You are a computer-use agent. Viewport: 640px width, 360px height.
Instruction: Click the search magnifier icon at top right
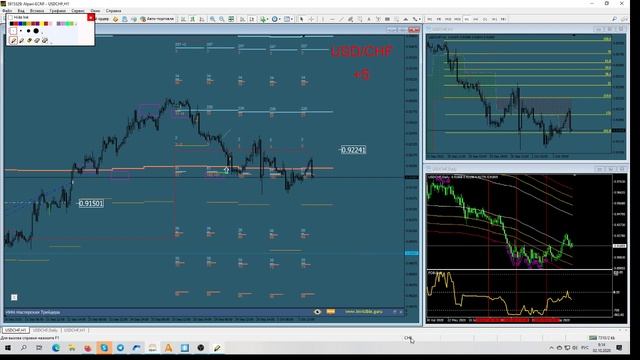[614, 19]
